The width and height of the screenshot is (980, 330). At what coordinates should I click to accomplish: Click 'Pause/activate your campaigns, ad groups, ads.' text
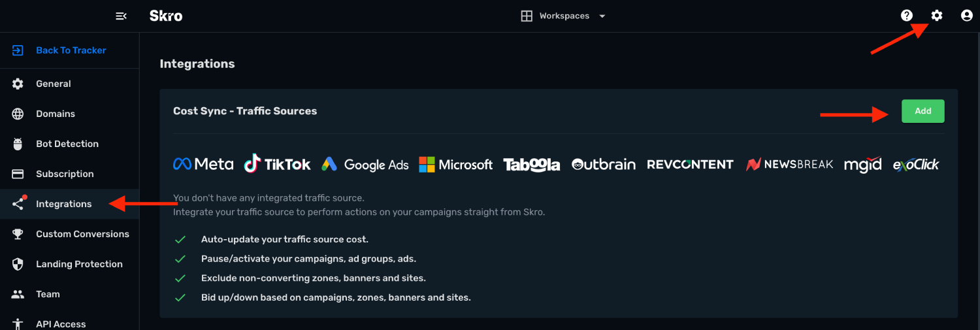click(308, 259)
